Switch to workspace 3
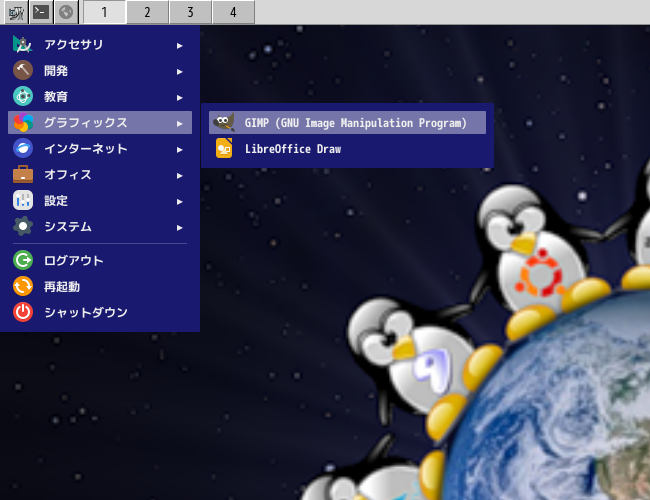The image size is (650, 500). click(190, 12)
